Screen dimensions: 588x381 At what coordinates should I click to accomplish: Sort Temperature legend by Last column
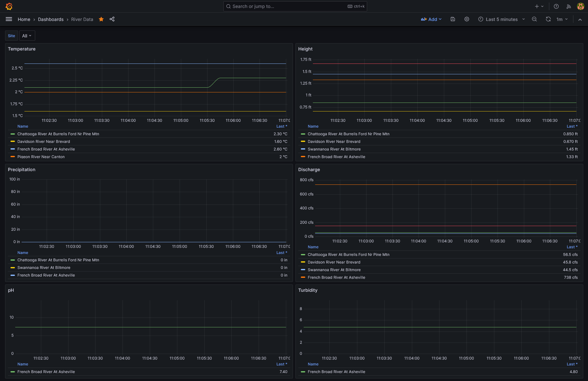[x=282, y=126]
